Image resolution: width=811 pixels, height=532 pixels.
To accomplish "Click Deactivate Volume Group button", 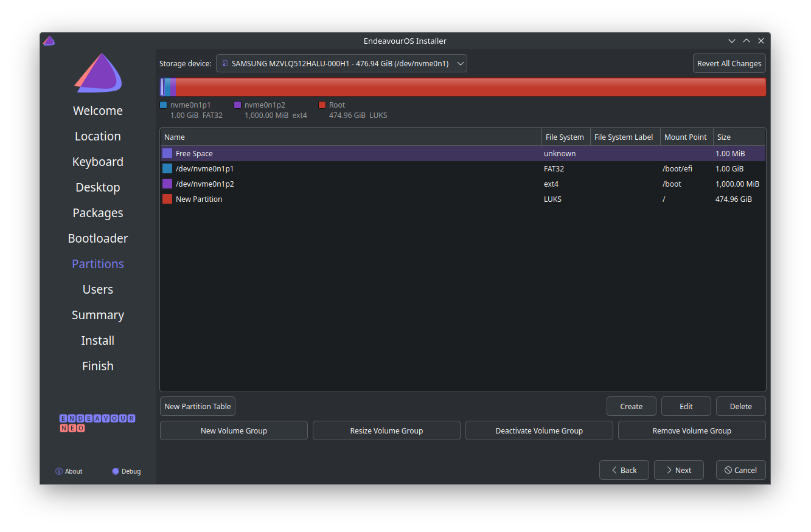I will point(539,430).
